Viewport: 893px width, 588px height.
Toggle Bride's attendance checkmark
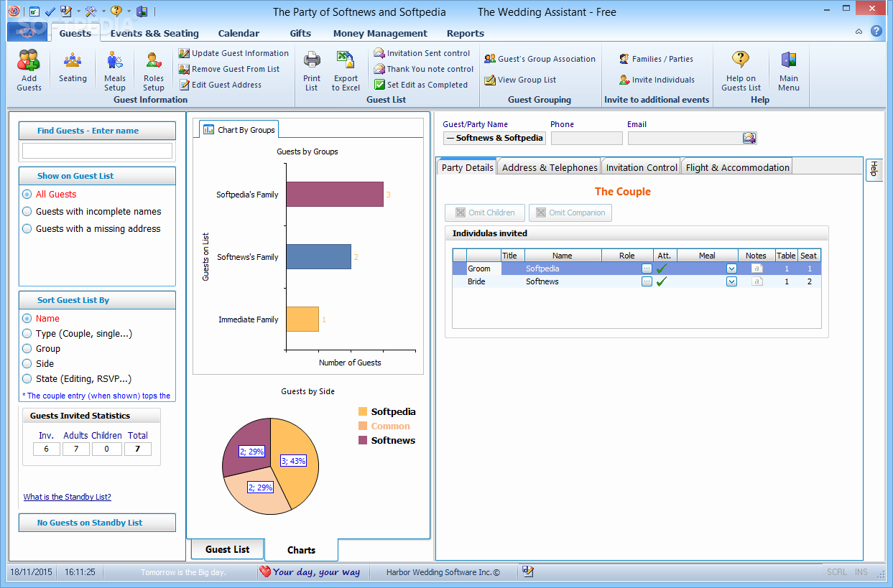(x=662, y=281)
